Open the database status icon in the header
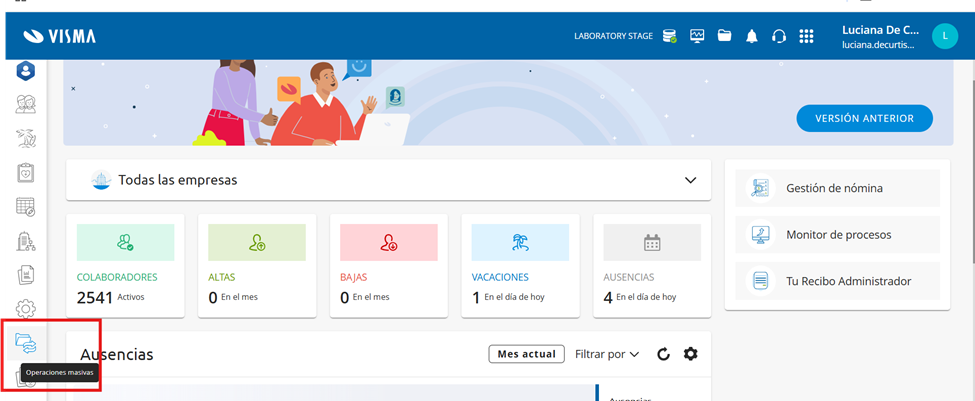975x401 pixels. pyautogui.click(x=670, y=36)
